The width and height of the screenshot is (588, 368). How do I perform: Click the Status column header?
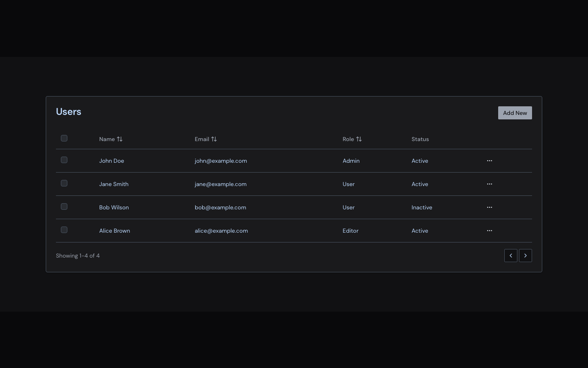(x=420, y=139)
